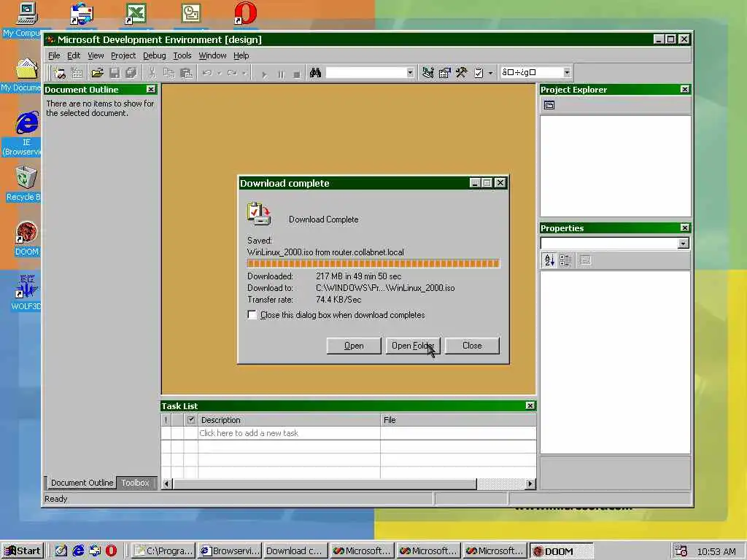747x560 pixels.
Task: Click the Save floppy disk icon
Action: click(x=115, y=73)
